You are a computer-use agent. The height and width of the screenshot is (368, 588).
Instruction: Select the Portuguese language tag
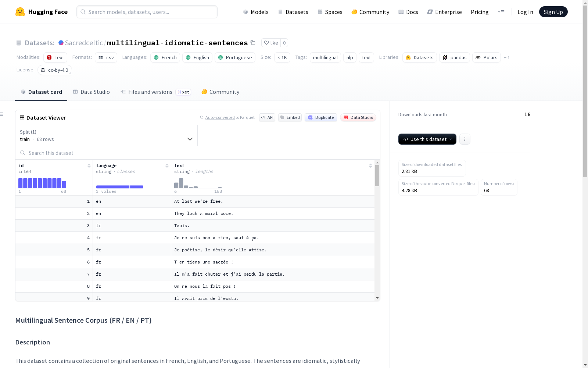(x=235, y=57)
